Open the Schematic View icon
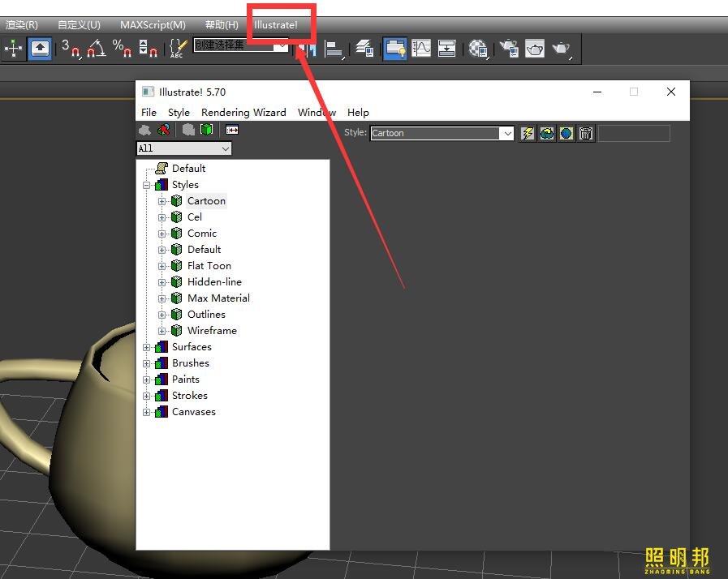The height and width of the screenshot is (579, 728). [446, 49]
